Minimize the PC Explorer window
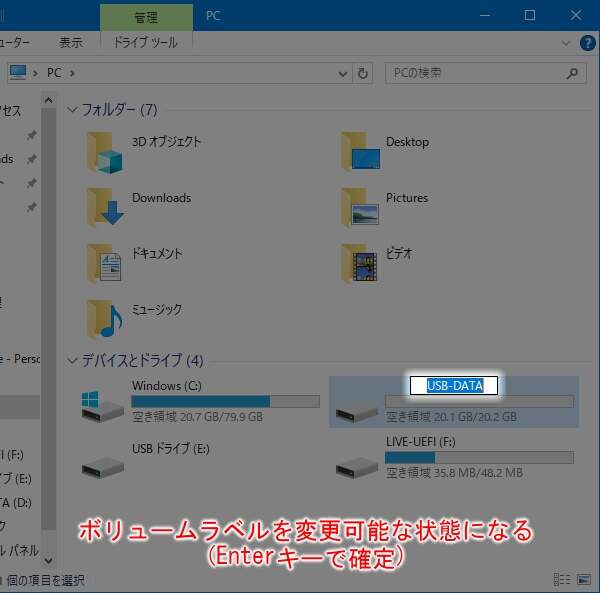 coord(485,15)
